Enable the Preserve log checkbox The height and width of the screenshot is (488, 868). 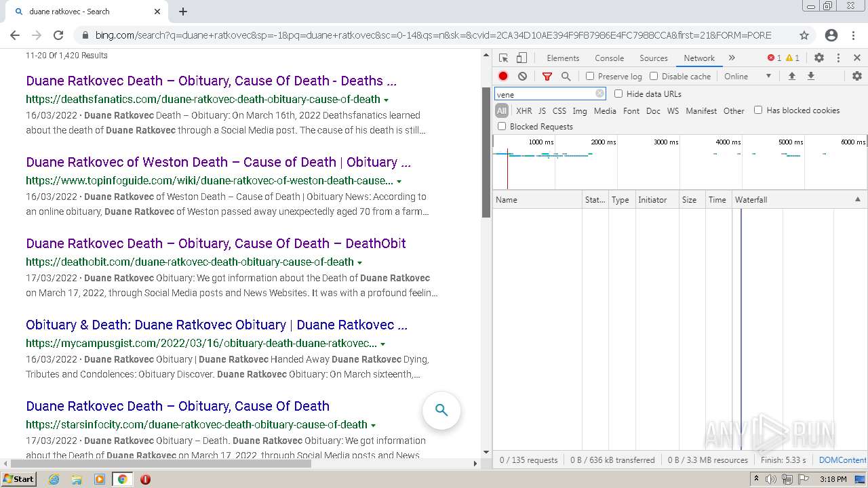pyautogui.click(x=590, y=77)
